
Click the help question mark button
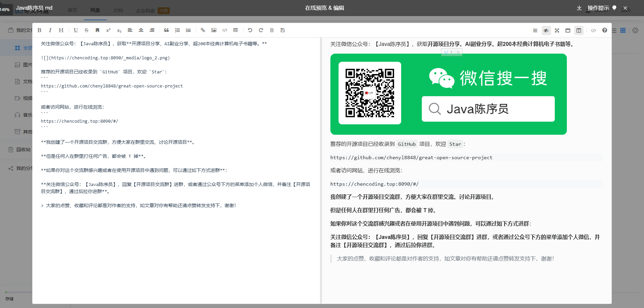click(x=604, y=30)
